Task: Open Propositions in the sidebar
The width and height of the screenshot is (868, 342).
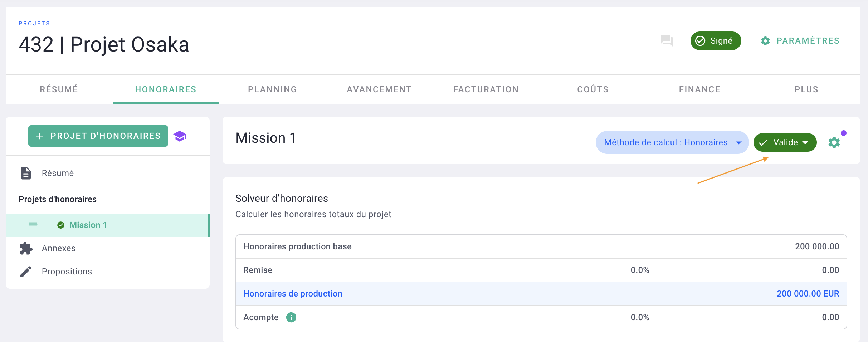Action: [x=67, y=272]
